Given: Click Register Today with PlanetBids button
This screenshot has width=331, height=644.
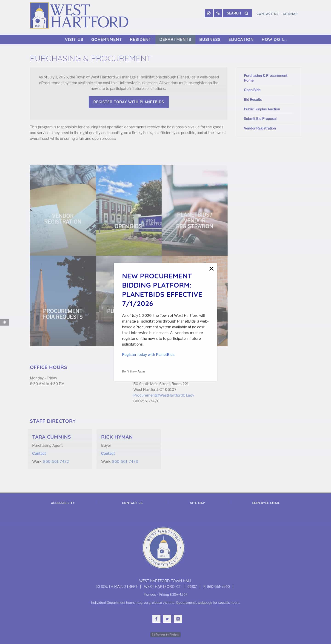Looking at the screenshot, I should click(x=128, y=102).
